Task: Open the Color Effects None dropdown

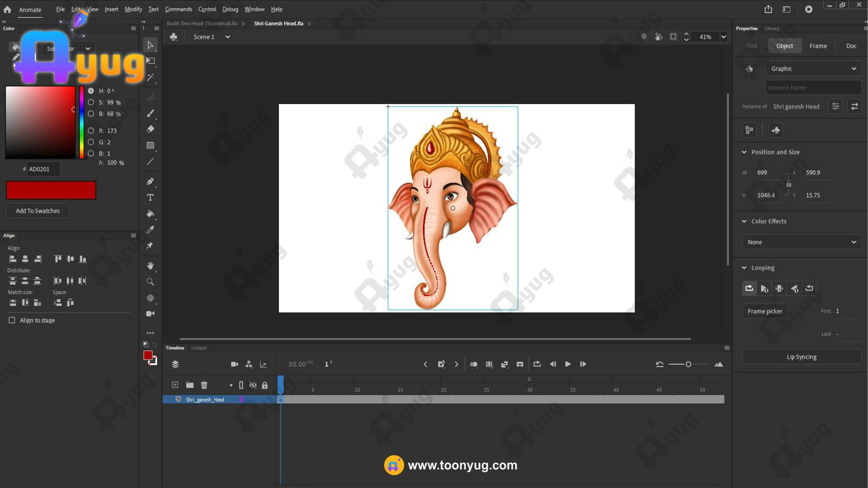Action: click(x=801, y=242)
